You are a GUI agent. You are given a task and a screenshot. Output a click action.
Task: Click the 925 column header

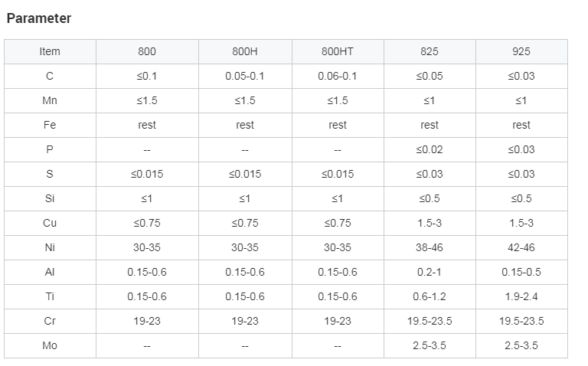click(x=521, y=51)
